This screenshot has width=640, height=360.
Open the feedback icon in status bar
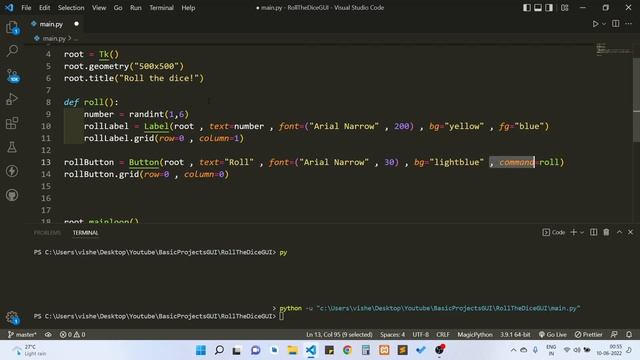pyautogui.click(x=614, y=334)
